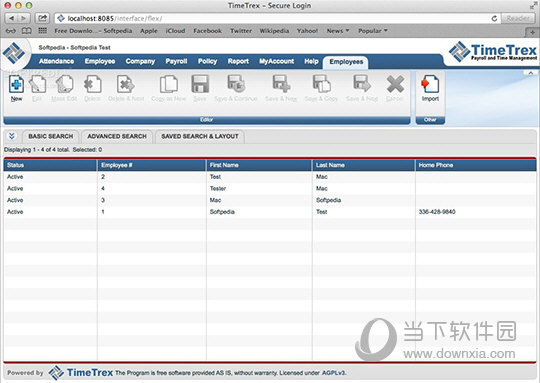This screenshot has height=383, width=540.
Task: Click the TimeTrex logo at top right
Action: 493,52
